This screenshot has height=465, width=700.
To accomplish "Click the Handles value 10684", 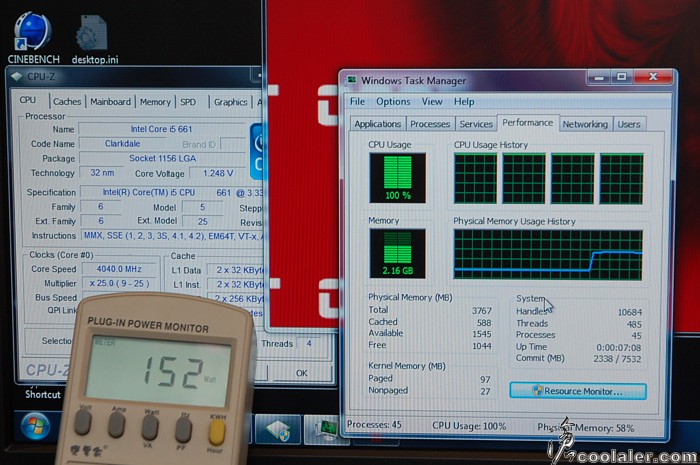I will [629, 312].
